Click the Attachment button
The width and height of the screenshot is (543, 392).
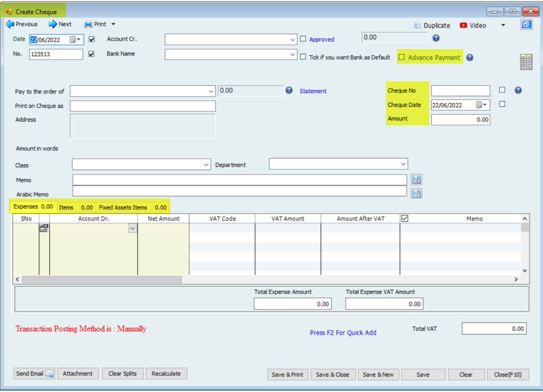pyautogui.click(x=77, y=373)
